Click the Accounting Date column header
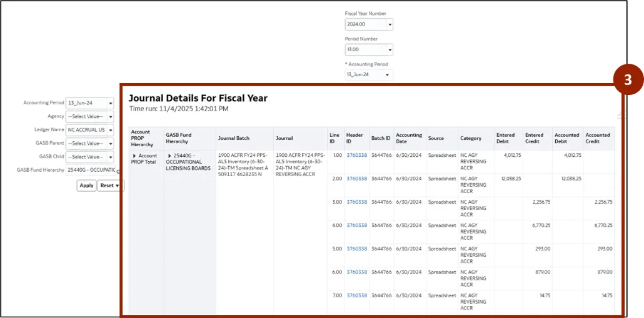This screenshot has height=318, width=644. coord(409,138)
